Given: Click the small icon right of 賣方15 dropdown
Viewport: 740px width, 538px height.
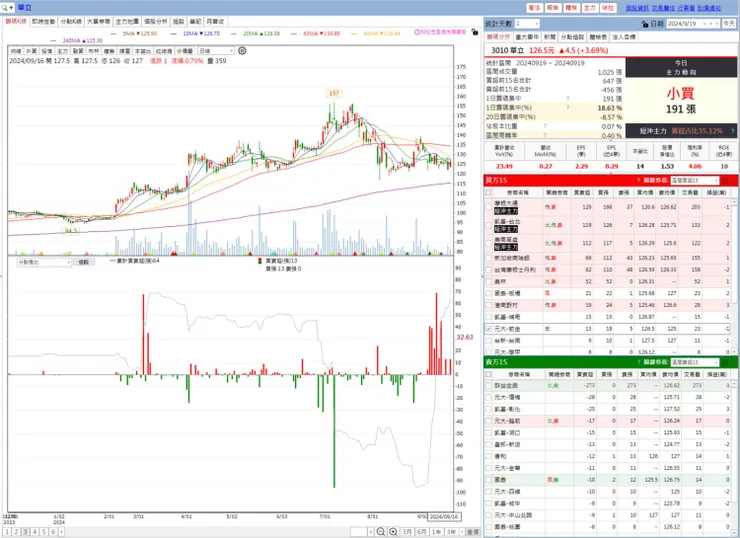Looking at the screenshot, I should (725, 362).
